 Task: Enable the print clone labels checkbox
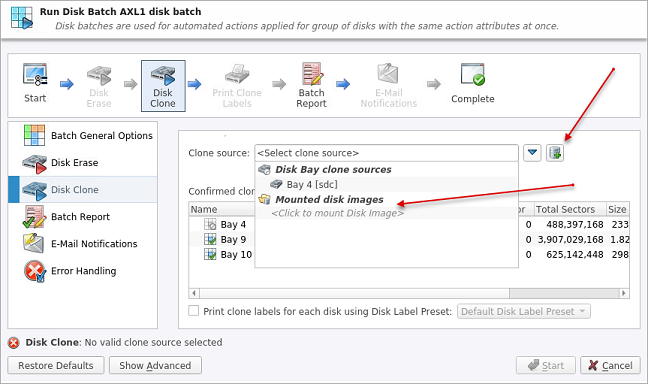193,311
